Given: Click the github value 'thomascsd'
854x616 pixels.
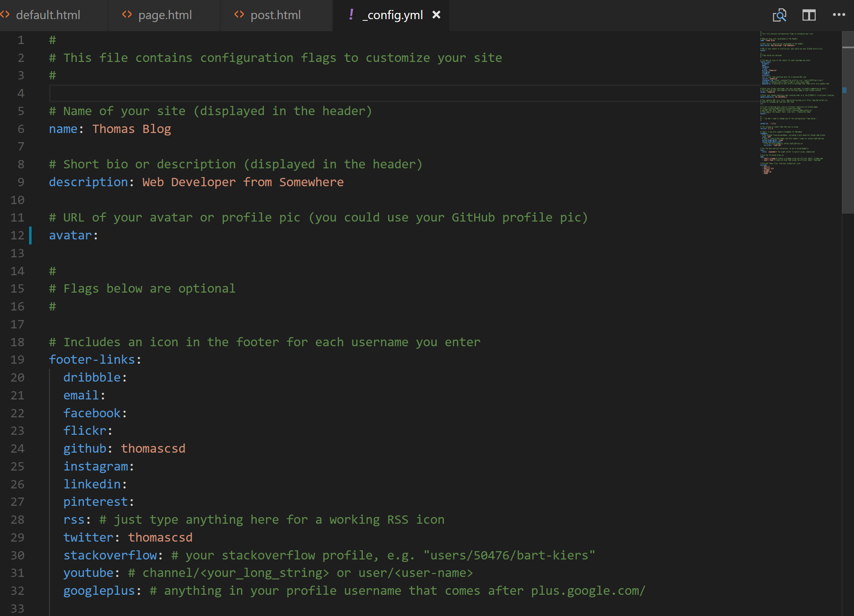Looking at the screenshot, I should click(153, 449).
